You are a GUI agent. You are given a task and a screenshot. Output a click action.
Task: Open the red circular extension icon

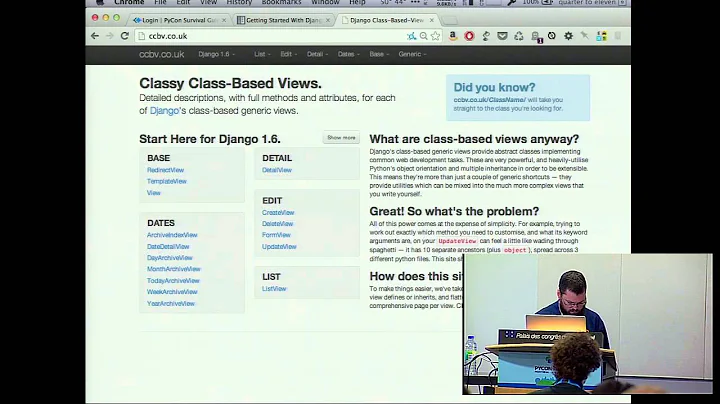coord(469,36)
